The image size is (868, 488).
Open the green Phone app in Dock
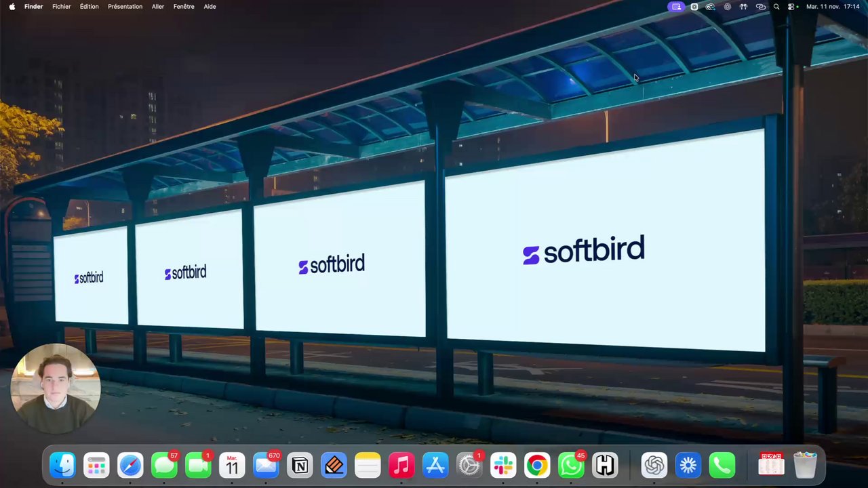tap(722, 465)
